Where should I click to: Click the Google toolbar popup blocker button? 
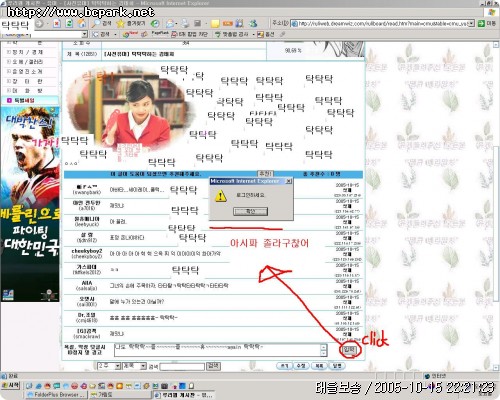[x=189, y=34]
